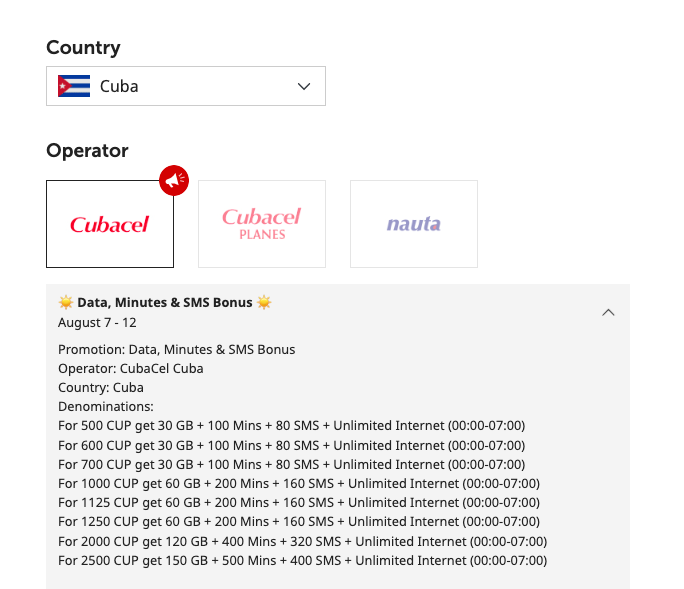Click the 1000 CUP denomination line
The width and height of the screenshot is (684, 589).
299,484
